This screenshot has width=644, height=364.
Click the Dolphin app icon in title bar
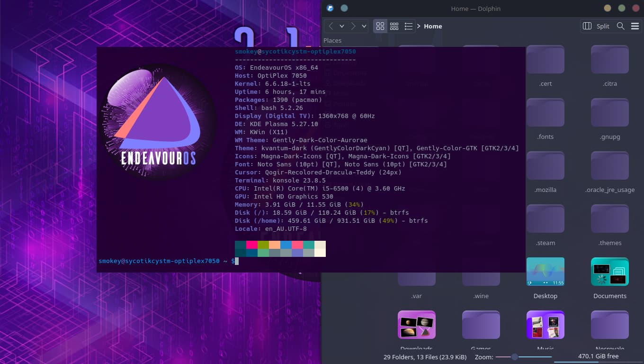(x=331, y=8)
